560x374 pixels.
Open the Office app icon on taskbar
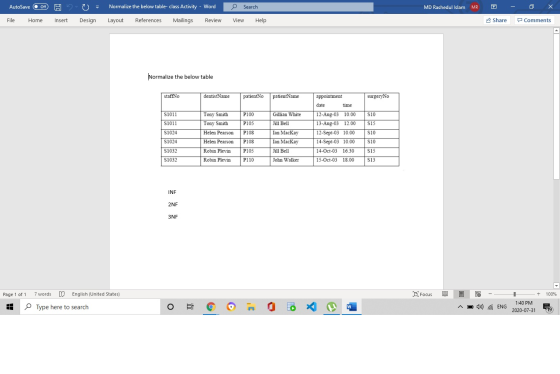271,307
